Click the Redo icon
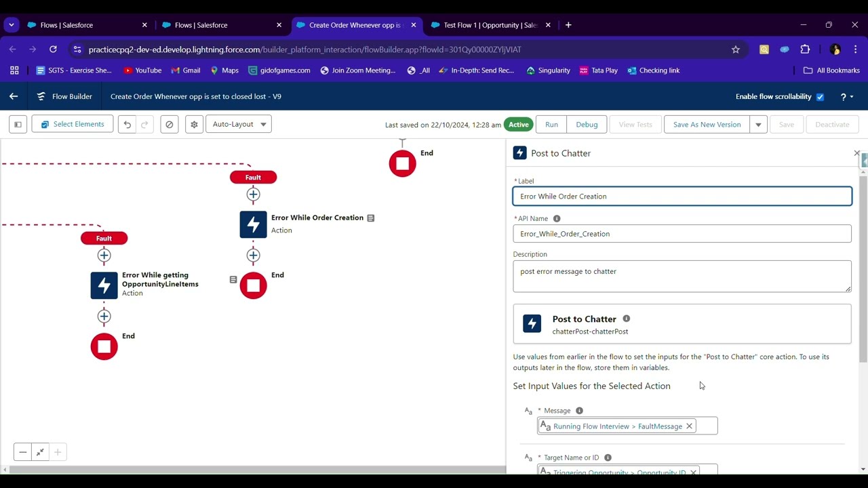Image resolution: width=868 pixels, height=488 pixels. [x=144, y=124]
